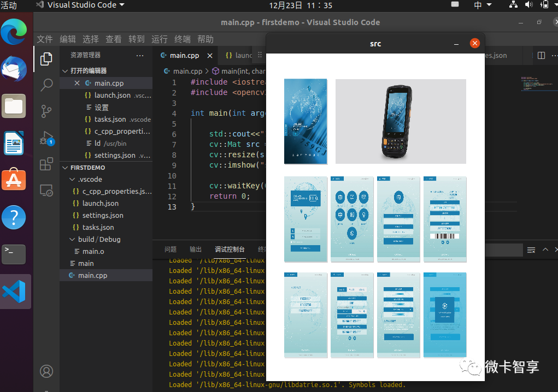This screenshot has height=392, width=558.
Task: Open launch.json in open editors list
Action: (x=106, y=95)
